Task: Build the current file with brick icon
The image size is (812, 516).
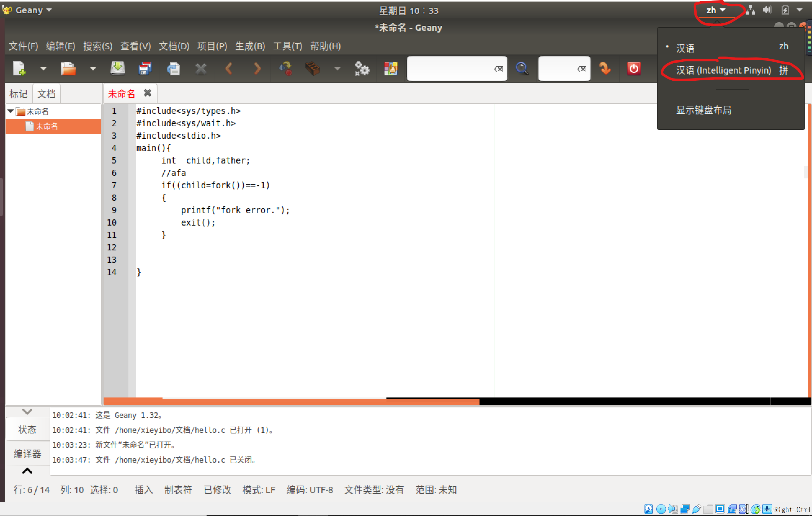Action: [312, 69]
